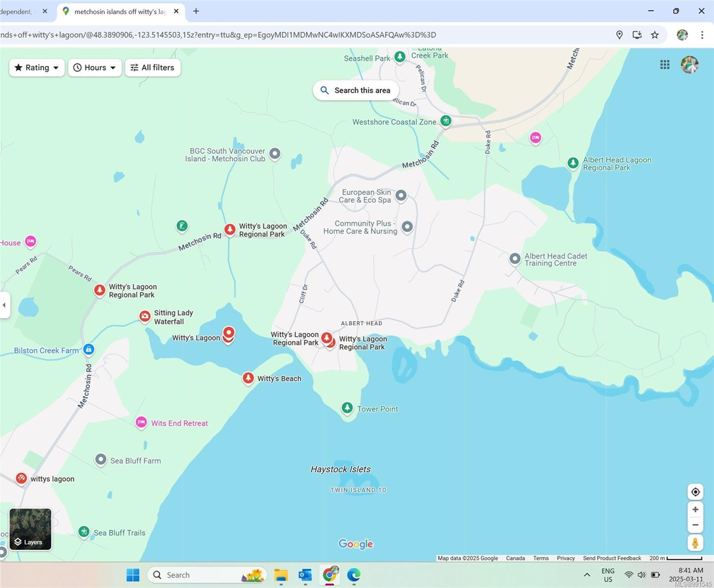Click the Google account profile picture on map

click(689, 65)
